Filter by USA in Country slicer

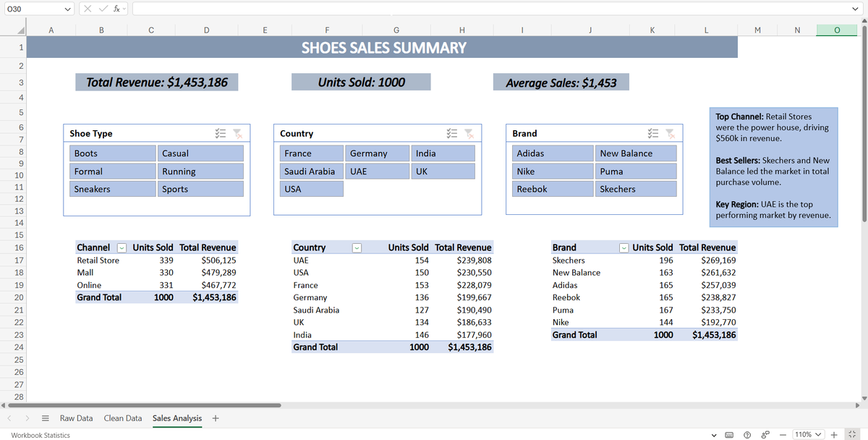point(312,189)
